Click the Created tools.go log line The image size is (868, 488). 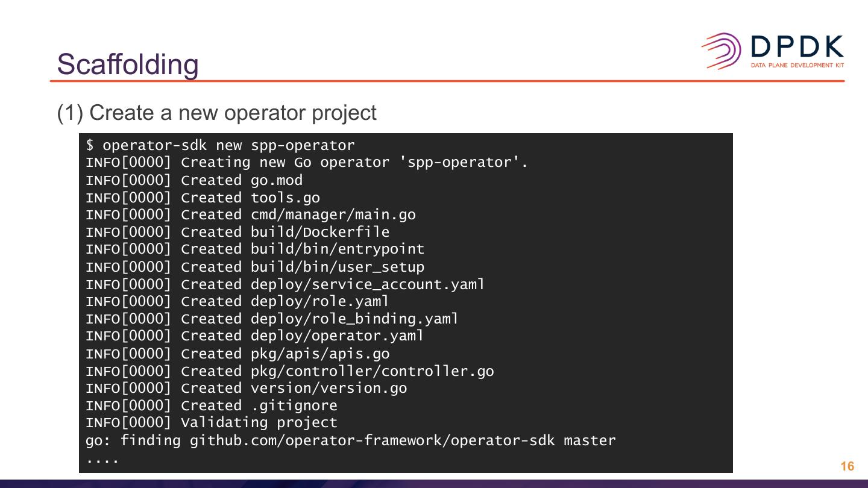pos(203,198)
